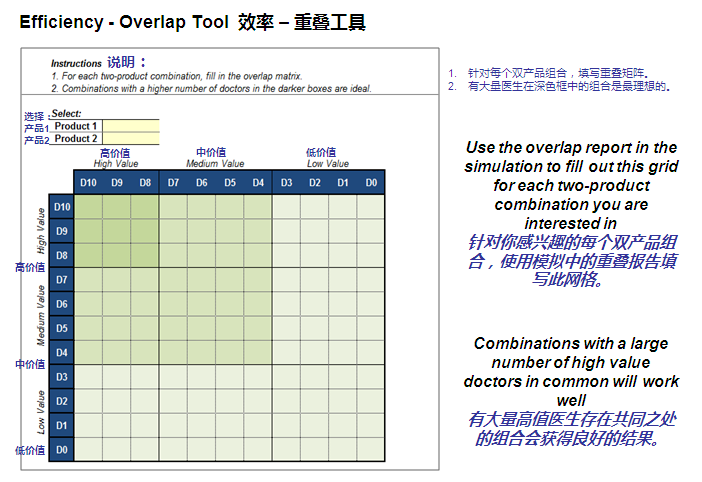Viewport: 702px width, 482px height.
Task: Click the 'Medium Value' column group label
Action: pyautogui.click(x=215, y=163)
